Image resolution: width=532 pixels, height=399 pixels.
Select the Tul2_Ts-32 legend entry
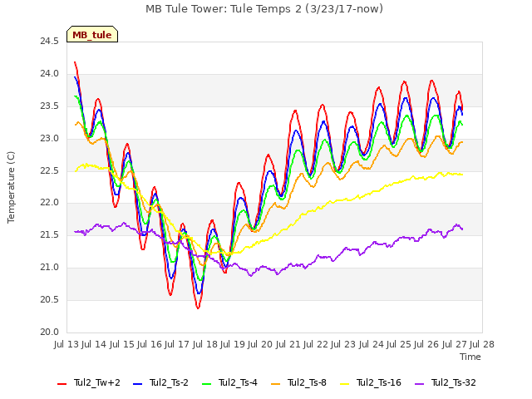tap(446, 382)
